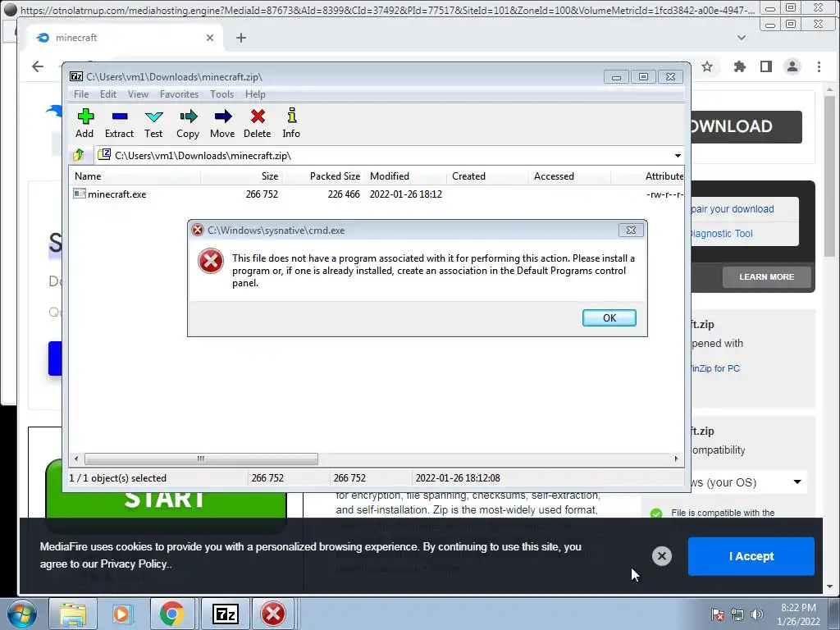840x630 pixels.
Task: Sort by the Created column header
Action: (487, 176)
